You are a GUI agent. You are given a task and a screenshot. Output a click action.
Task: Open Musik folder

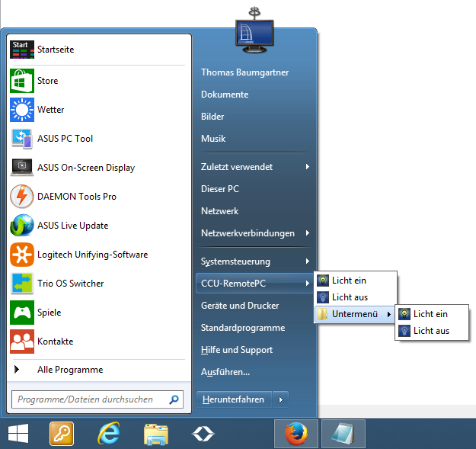tap(213, 139)
